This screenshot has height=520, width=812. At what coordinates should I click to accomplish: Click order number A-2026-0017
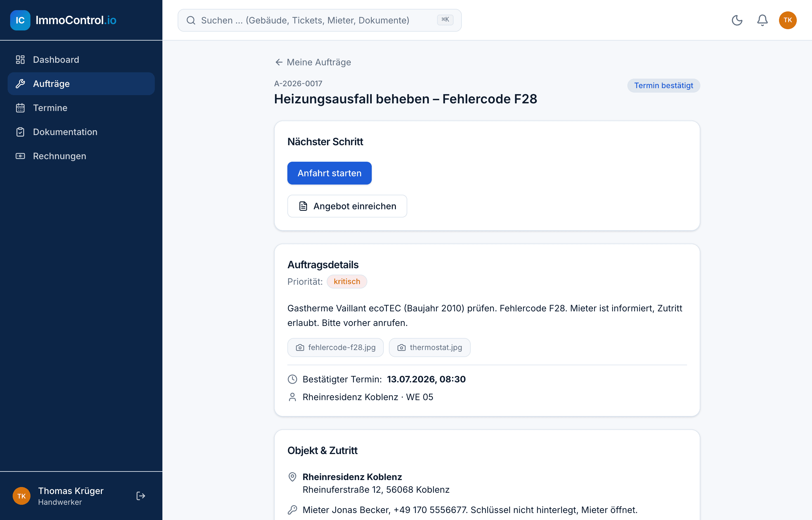coord(298,83)
